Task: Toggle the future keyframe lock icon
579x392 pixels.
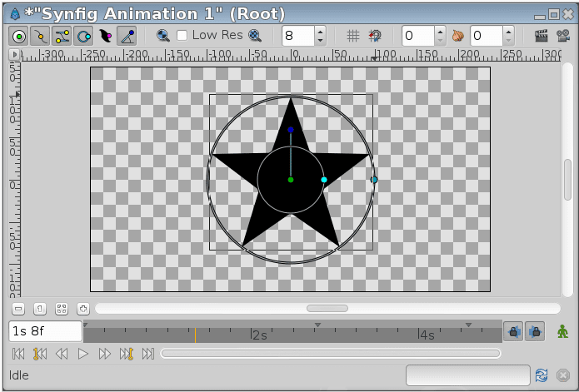Action: [535, 331]
